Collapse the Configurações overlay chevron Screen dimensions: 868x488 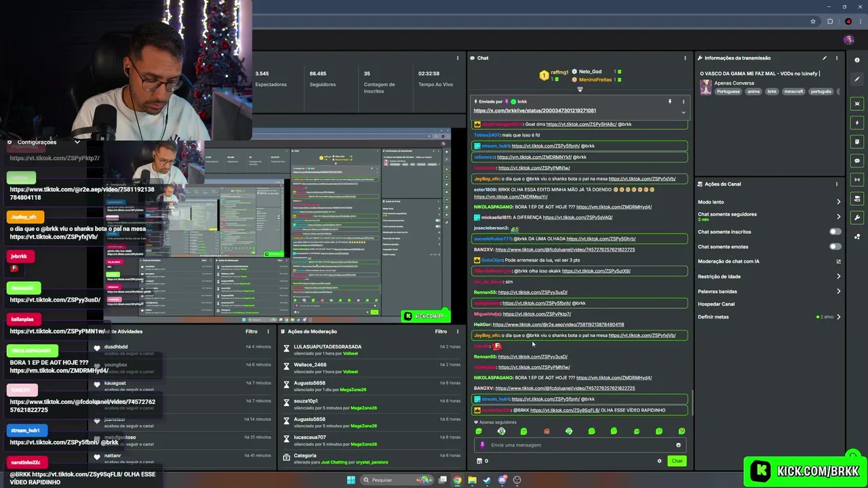77,142
